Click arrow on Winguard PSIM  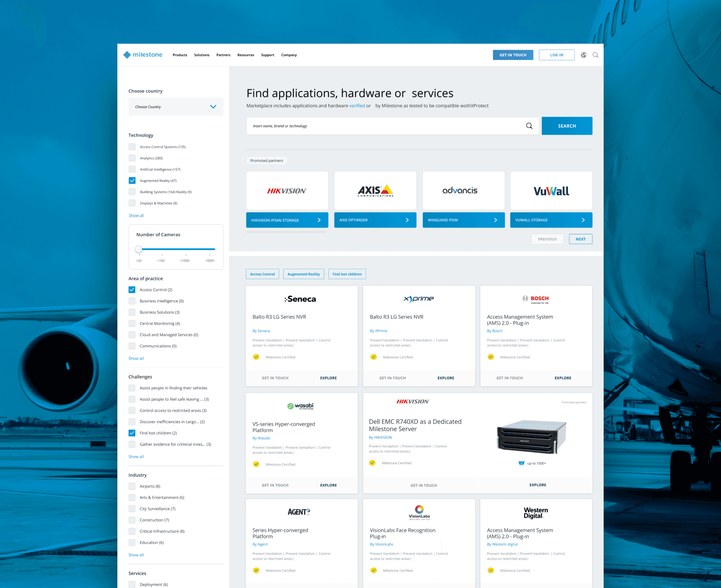tap(495, 220)
